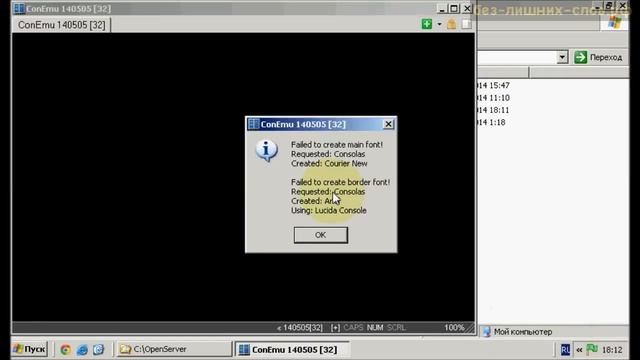Click the address bar field in Explorer window

(518, 58)
